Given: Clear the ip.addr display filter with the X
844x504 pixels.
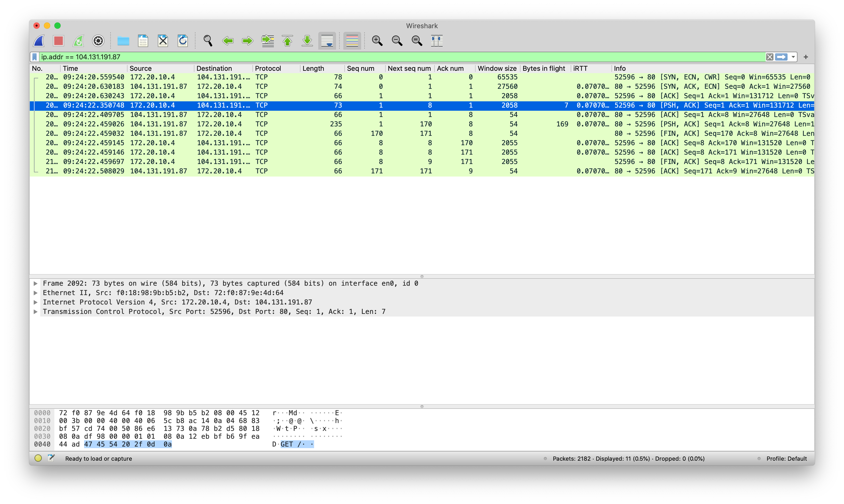Looking at the screenshot, I should (769, 57).
